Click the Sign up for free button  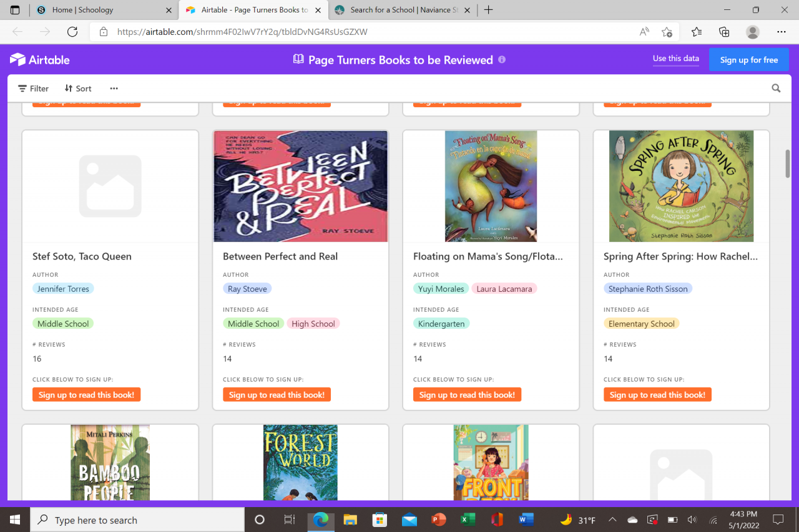(x=748, y=60)
